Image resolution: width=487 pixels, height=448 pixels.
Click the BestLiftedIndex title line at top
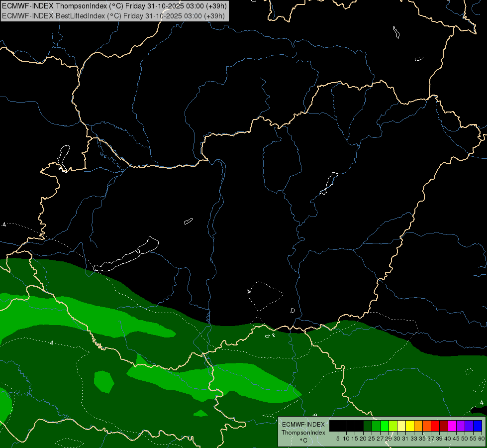[113, 16]
